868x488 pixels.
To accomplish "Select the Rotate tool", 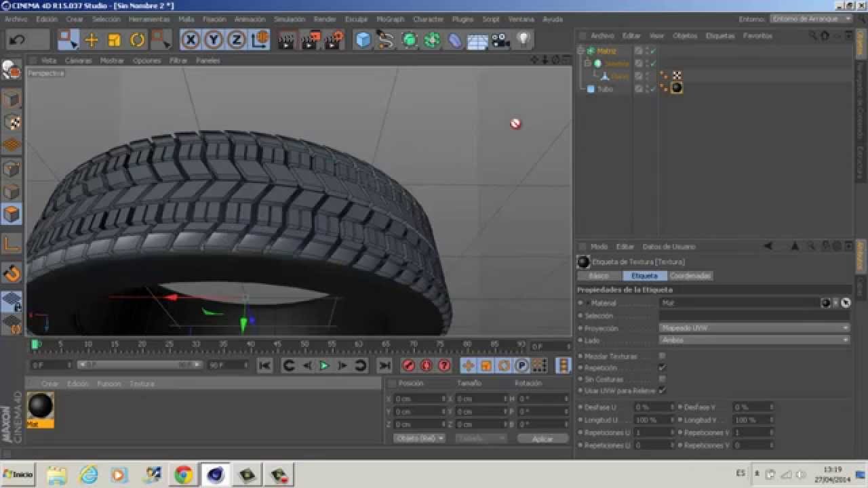I will tap(137, 40).
